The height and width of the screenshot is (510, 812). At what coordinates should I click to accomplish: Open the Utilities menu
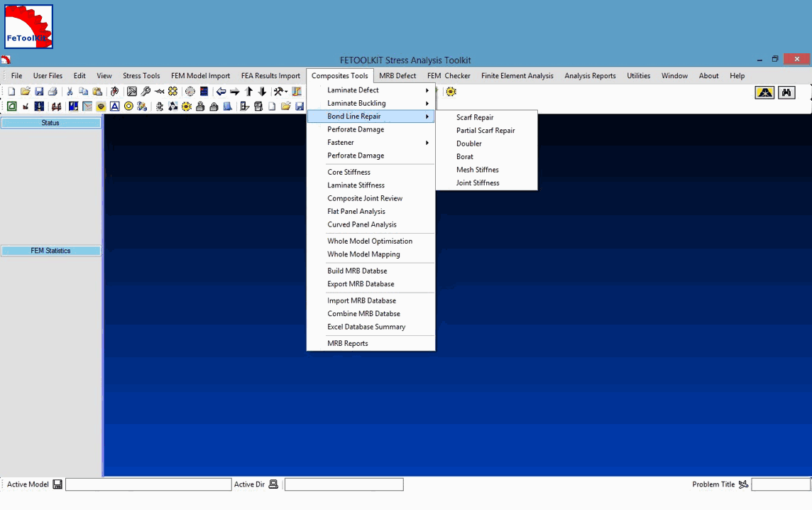point(639,76)
